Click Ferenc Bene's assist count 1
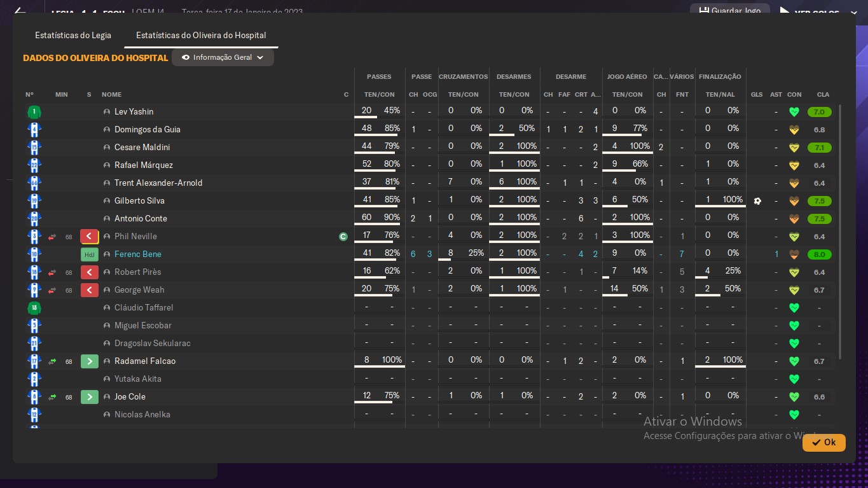The height and width of the screenshot is (488, 868). pos(776,254)
